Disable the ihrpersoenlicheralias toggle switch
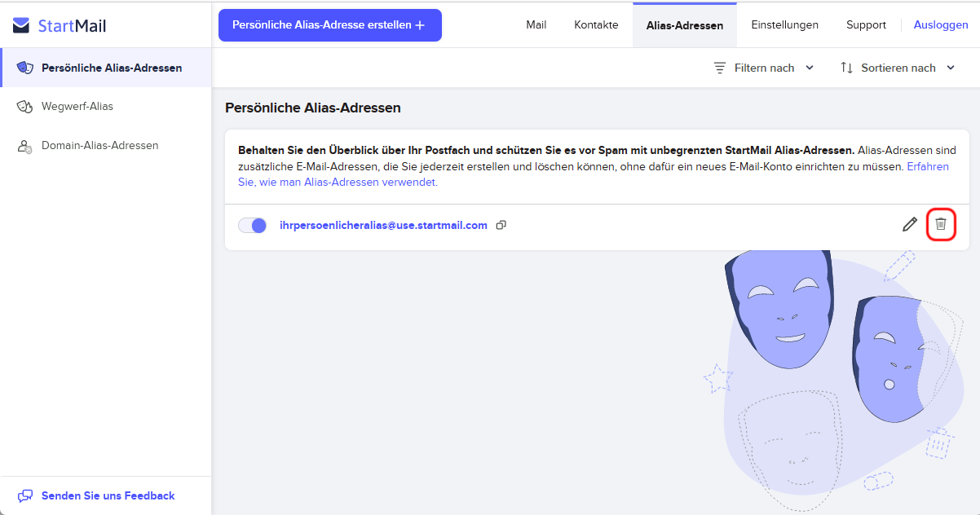The width and height of the screenshot is (980, 515). pyautogui.click(x=253, y=226)
